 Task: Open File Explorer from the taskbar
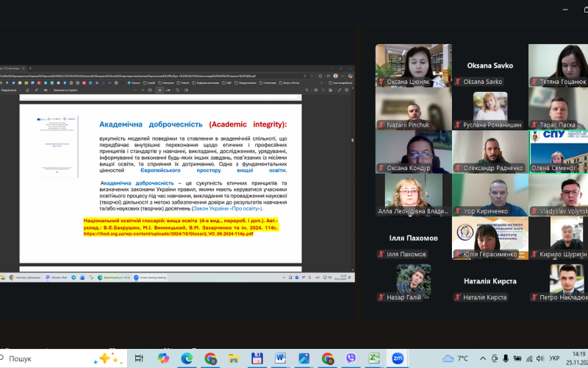(233, 358)
